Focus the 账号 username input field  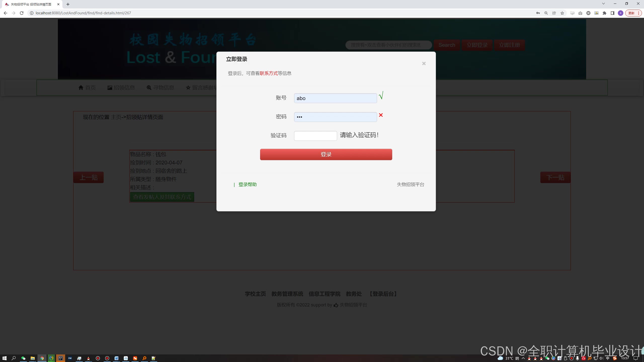(x=335, y=98)
